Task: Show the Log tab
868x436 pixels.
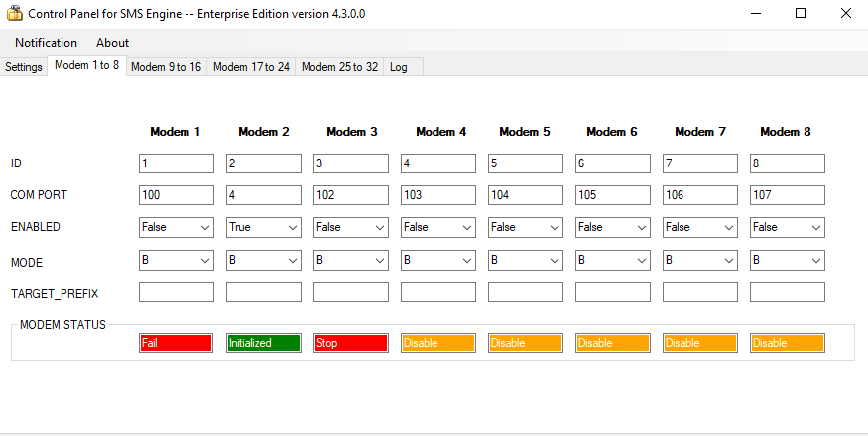Action: (399, 67)
